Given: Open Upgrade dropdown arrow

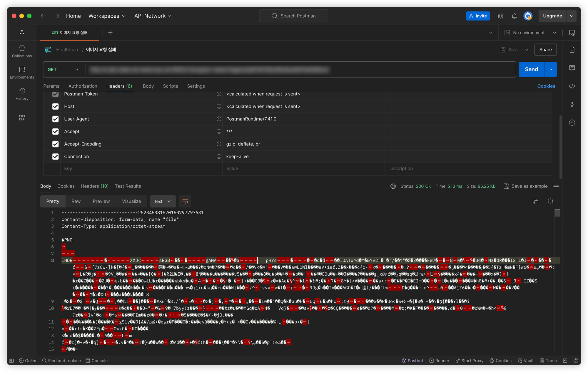Looking at the screenshot, I should [x=572, y=16].
